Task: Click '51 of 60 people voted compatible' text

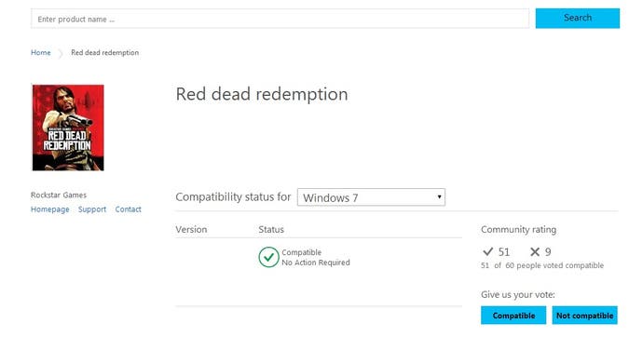Action: [542, 265]
